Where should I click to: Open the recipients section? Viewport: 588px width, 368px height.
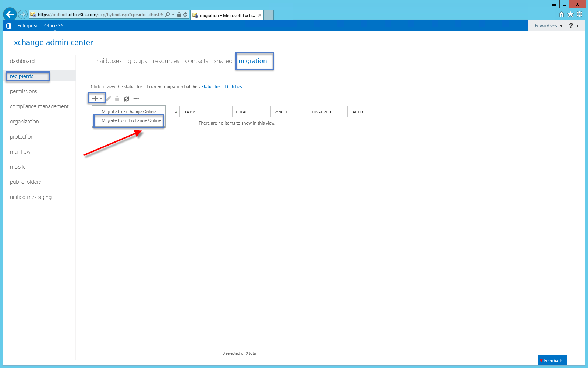[x=21, y=76]
